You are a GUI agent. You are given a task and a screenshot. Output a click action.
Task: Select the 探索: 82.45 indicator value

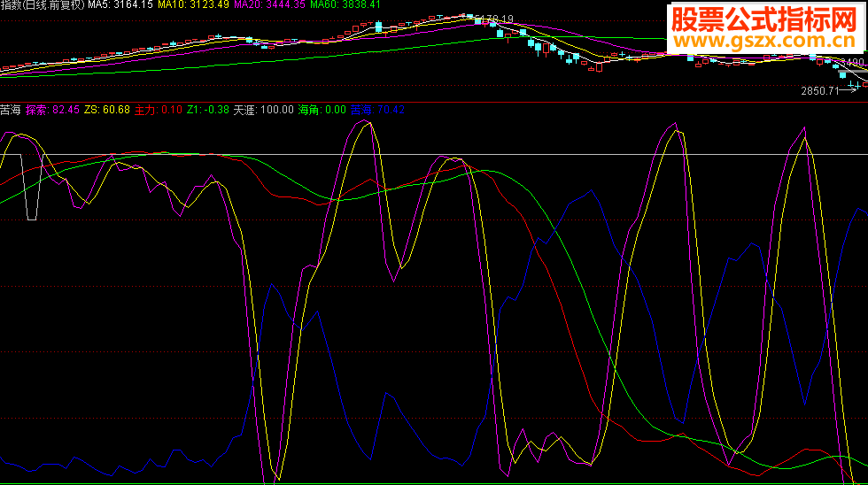coord(52,110)
